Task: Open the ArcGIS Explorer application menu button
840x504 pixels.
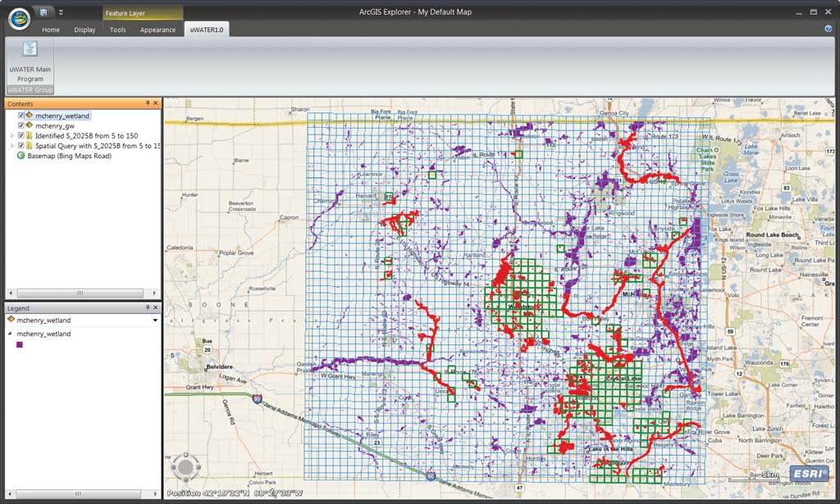Action: pyautogui.click(x=20, y=18)
